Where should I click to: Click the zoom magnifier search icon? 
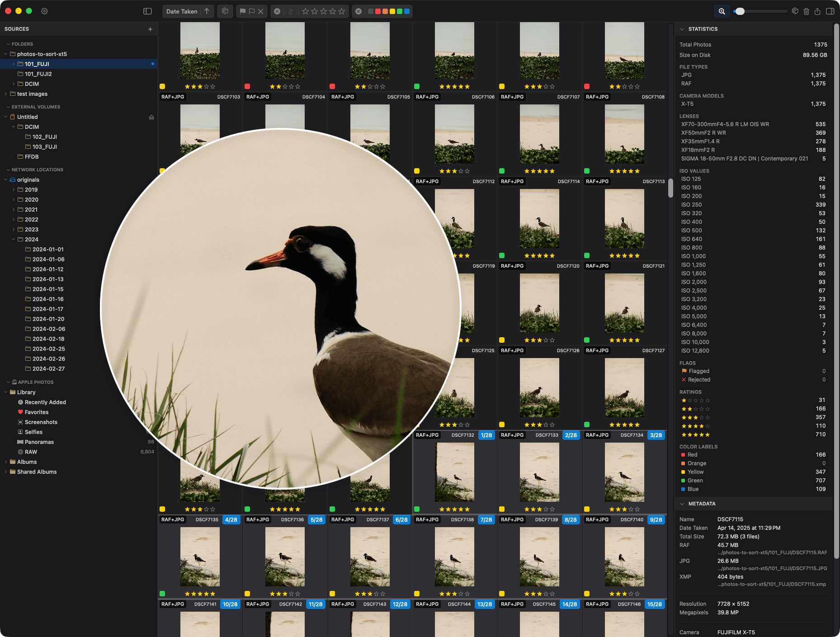(722, 11)
